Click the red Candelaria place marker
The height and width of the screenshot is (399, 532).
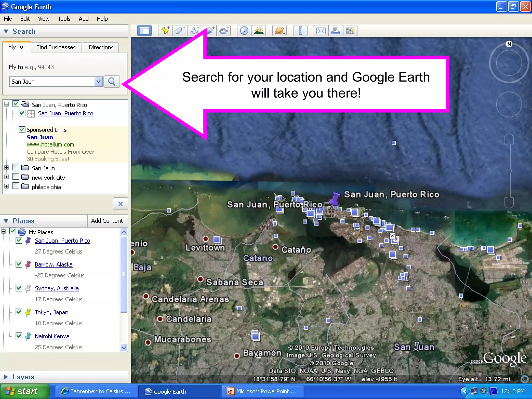click(160, 319)
